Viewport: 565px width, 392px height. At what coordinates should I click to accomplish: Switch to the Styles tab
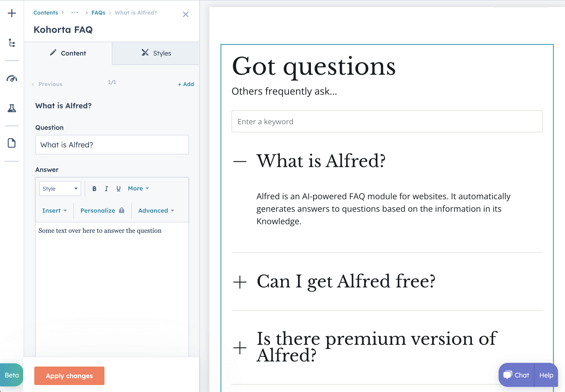click(156, 53)
